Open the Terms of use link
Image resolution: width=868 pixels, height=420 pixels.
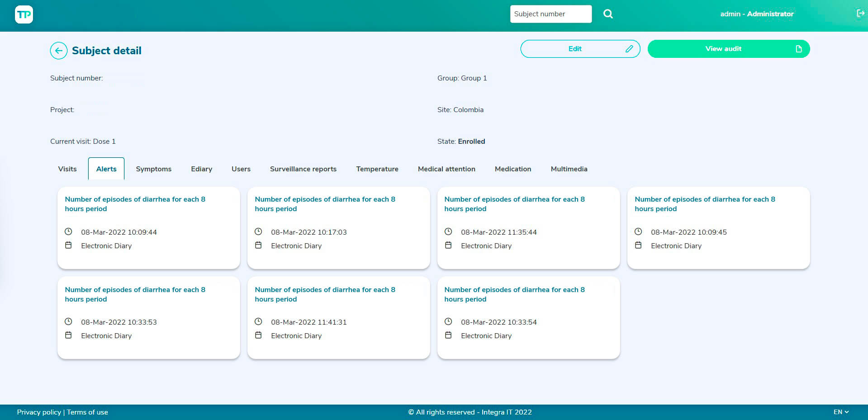coord(87,412)
